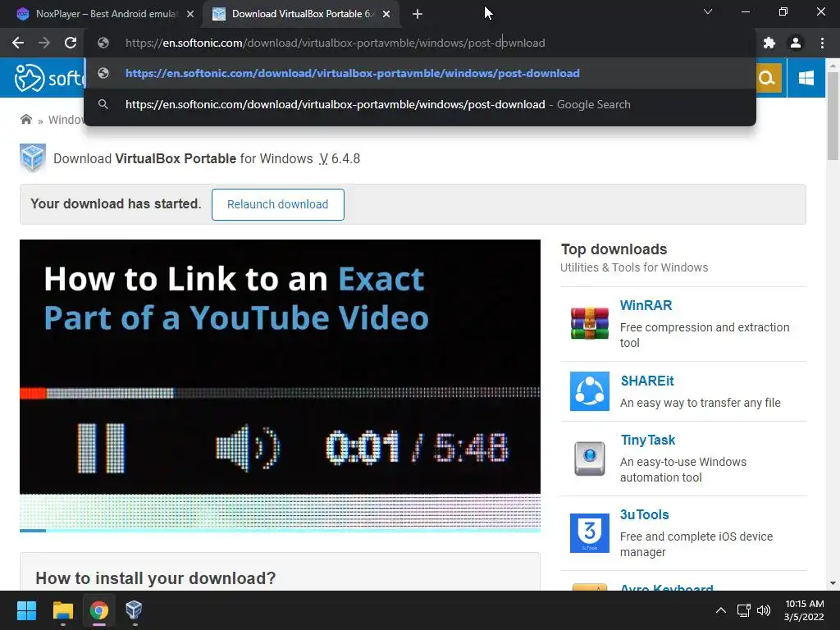Click the 'Your download has started.' text
The image size is (840, 630).
116,204
